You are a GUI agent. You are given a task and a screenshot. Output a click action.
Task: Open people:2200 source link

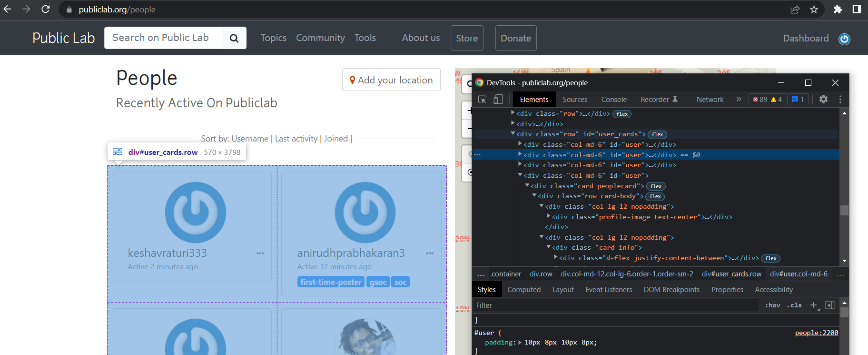[x=817, y=333]
